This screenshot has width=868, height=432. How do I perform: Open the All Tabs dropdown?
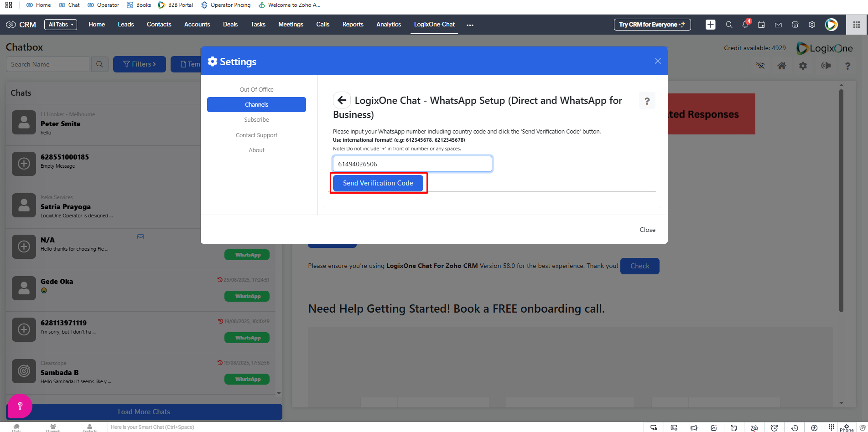pos(61,25)
